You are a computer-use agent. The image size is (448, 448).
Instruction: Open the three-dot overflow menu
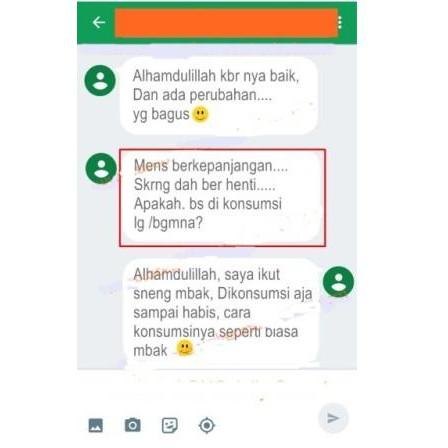pos(340,22)
